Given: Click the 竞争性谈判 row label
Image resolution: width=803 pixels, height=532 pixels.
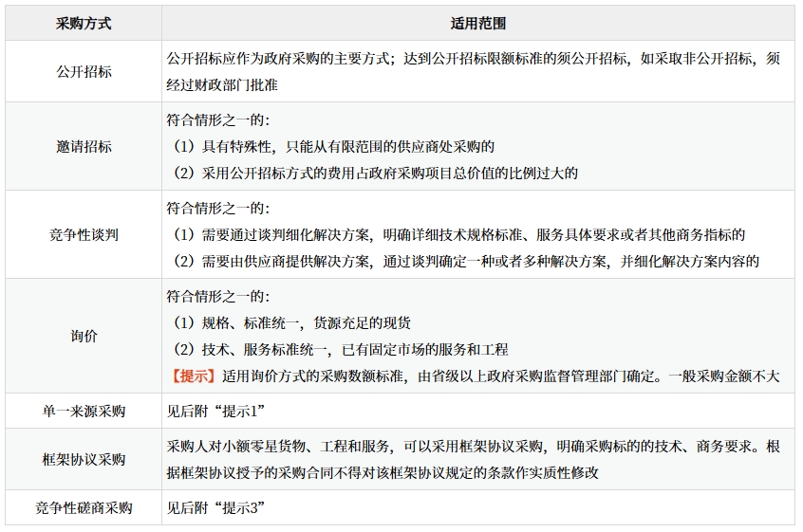Looking at the screenshot, I should pos(83,234).
